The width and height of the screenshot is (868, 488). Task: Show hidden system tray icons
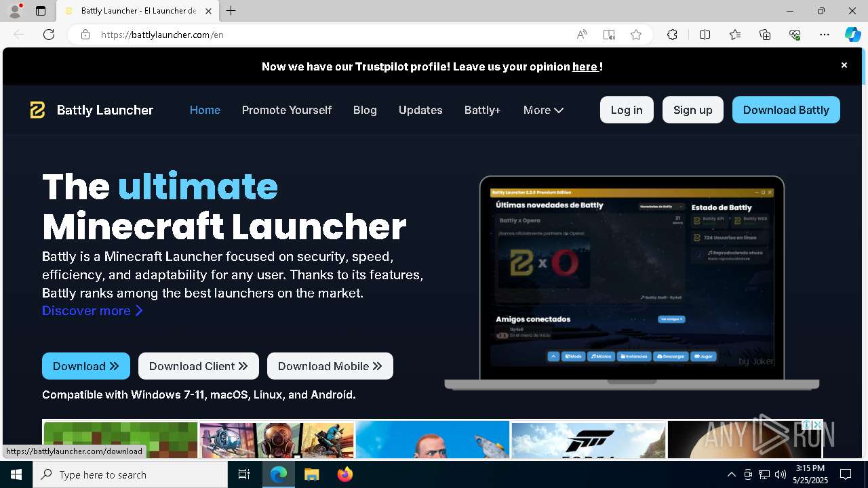(731, 474)
